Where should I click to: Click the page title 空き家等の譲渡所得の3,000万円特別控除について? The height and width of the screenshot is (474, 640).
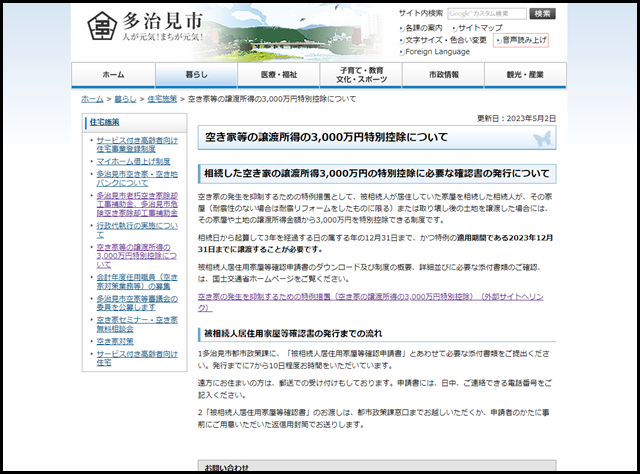[x=327, y=137]
